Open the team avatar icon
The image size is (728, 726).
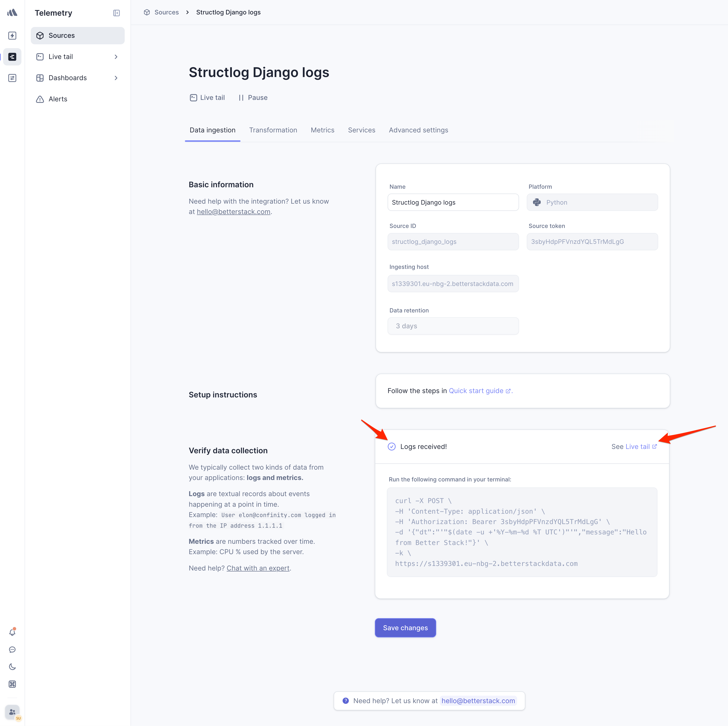12,712
